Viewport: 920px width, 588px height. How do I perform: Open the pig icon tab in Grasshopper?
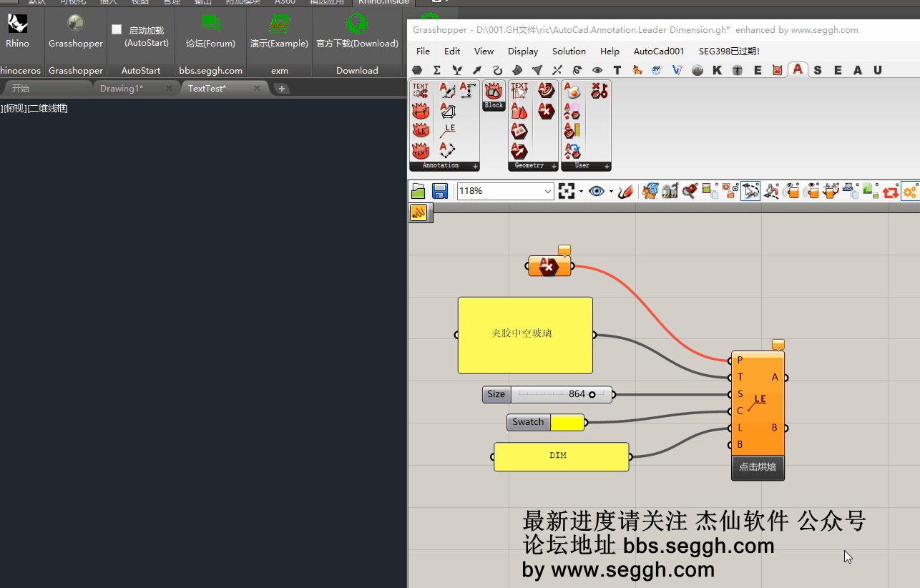click(x=778, y=70)
